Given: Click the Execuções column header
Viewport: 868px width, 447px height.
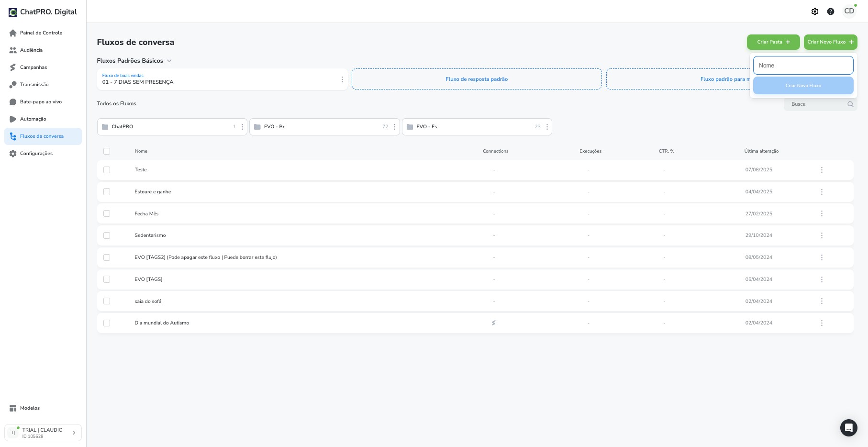Looking at the screenshot, I should (x=590, y=151).
